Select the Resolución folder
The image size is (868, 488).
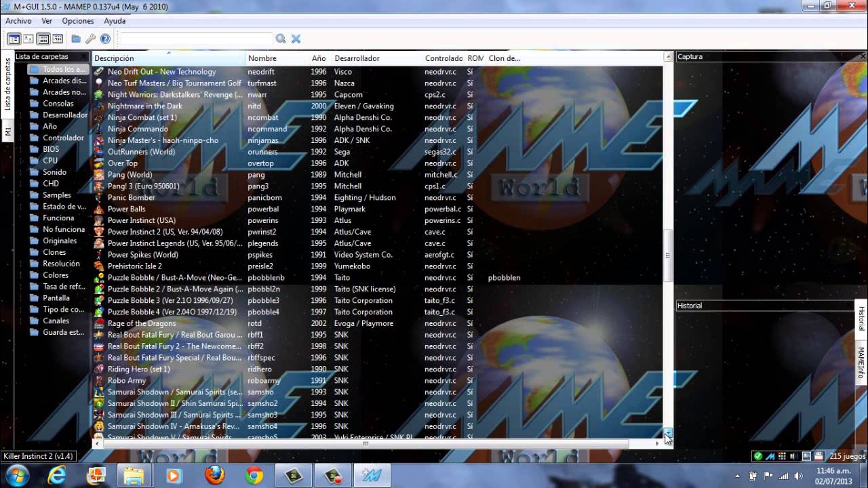click(x=54, y=264)
